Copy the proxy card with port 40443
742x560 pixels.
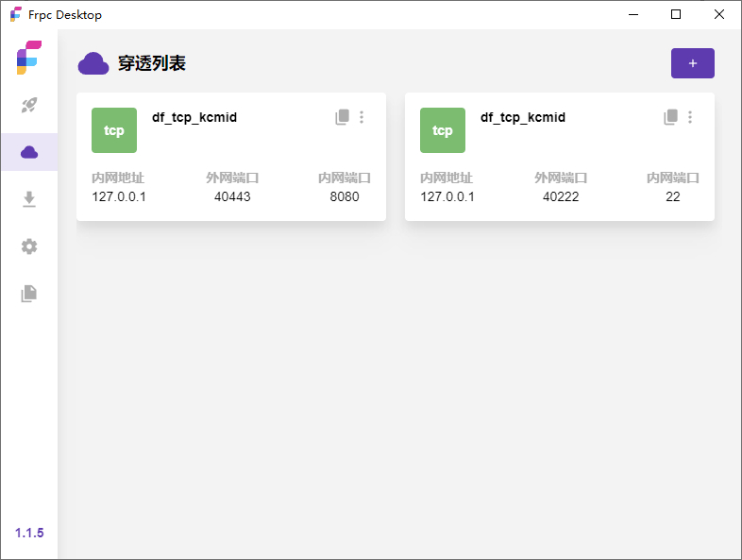pyautogui.click(x=342, y=117)
